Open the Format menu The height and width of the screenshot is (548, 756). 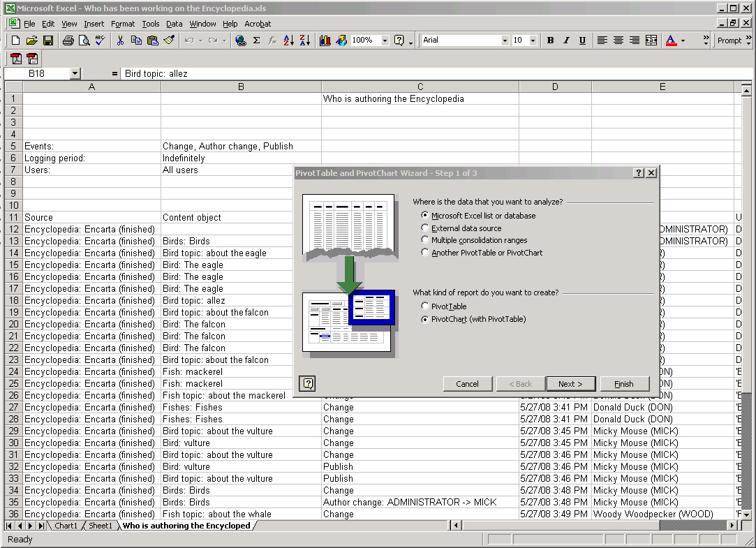click(x=123, y=24)
